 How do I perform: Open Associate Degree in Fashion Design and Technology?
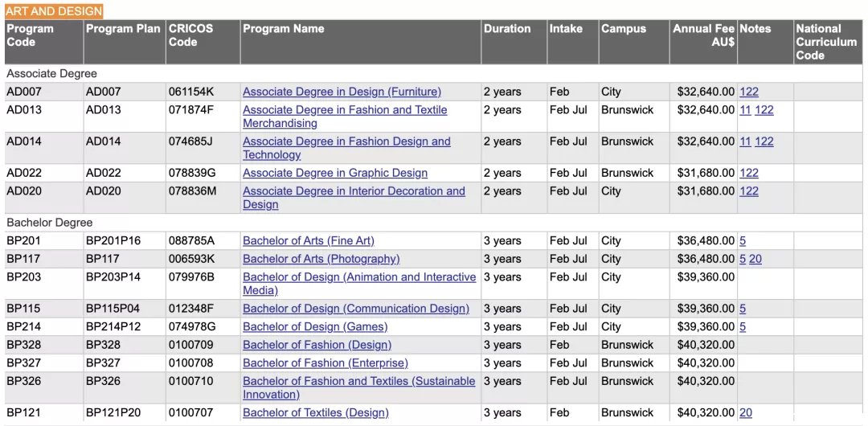point(346,148)
